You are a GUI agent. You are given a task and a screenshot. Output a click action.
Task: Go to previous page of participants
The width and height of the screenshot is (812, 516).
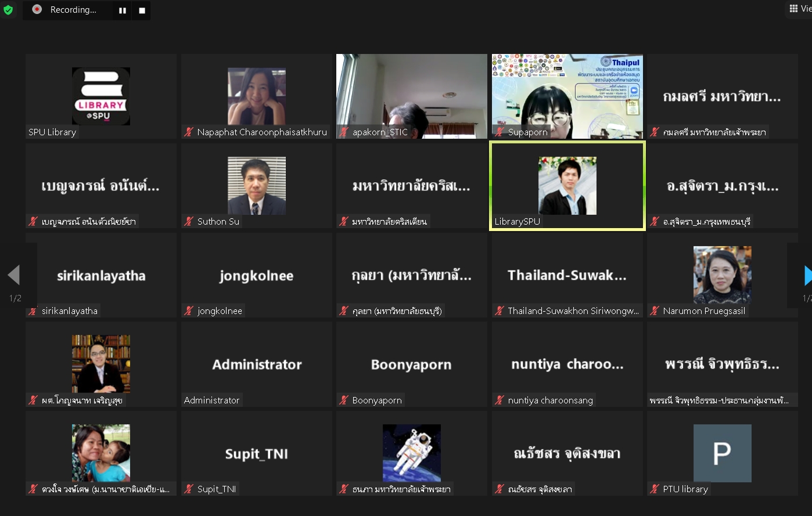tap(14, 276)
